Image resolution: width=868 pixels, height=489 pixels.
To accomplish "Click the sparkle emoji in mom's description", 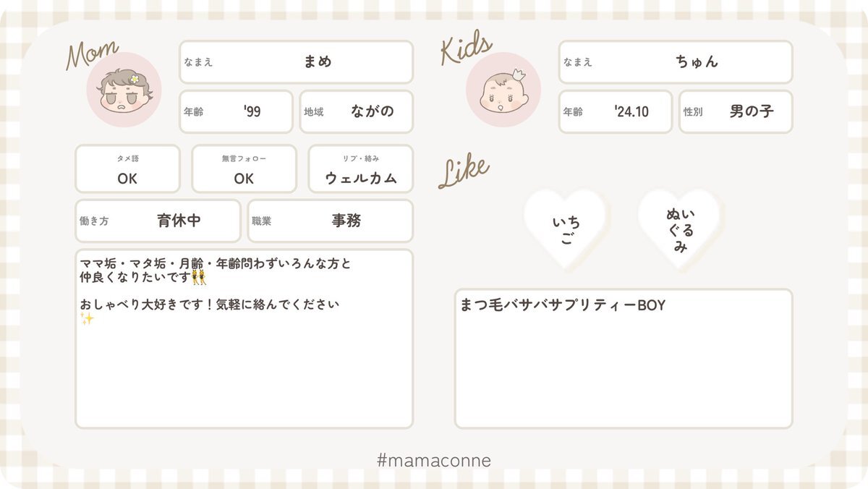I will (88, 319).
